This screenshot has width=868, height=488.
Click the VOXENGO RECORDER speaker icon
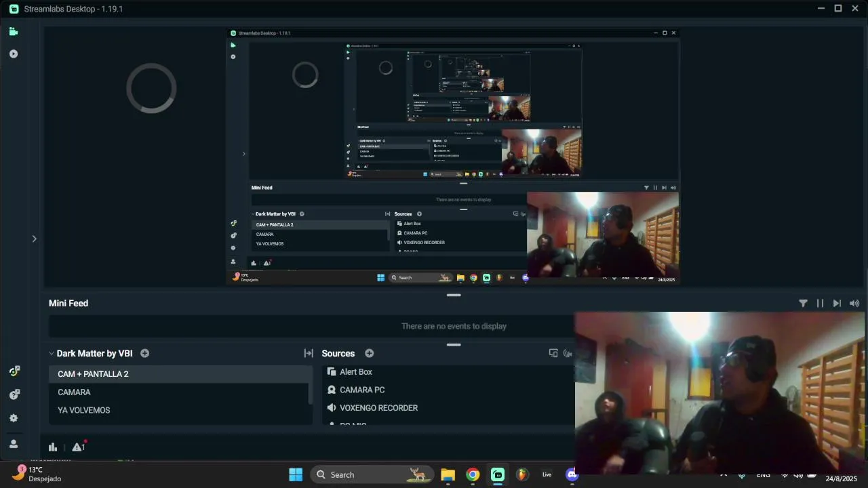tap(332, 408)
